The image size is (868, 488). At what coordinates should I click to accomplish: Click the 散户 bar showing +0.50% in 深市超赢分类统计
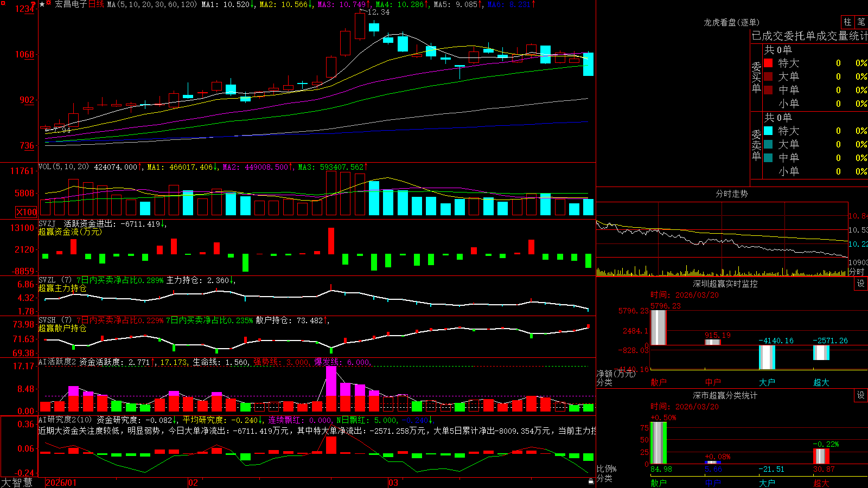tap(659, 443)
